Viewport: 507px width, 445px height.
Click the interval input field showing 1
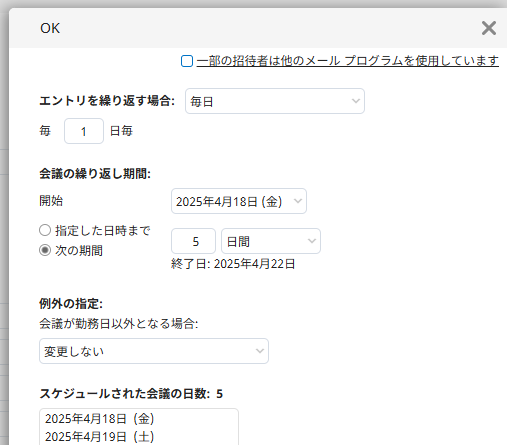[84, 131]
